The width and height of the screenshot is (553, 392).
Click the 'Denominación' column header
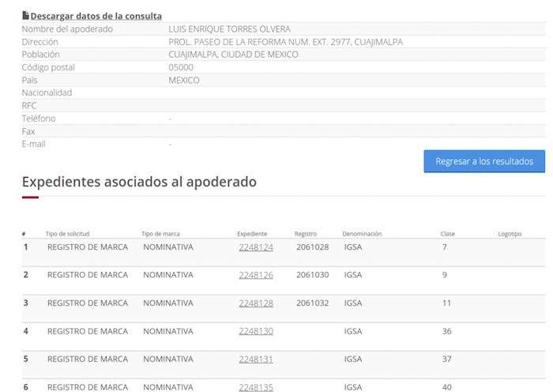click(x=362, y=234)
